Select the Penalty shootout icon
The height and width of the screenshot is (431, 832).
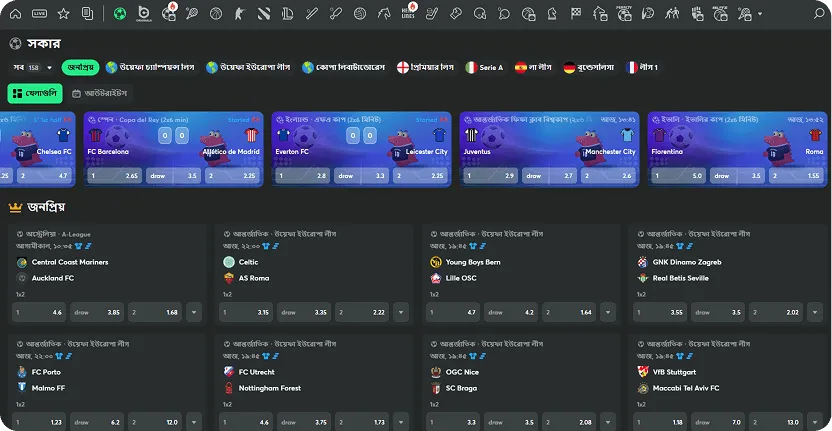coord(624,14)
